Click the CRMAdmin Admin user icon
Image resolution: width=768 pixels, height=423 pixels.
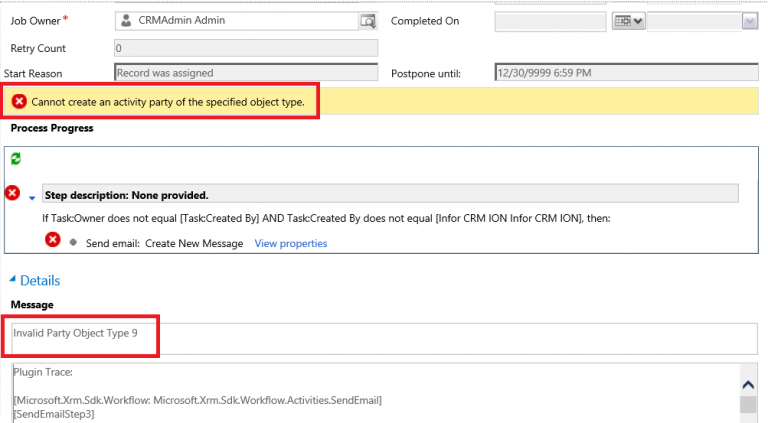pos(126,21)
